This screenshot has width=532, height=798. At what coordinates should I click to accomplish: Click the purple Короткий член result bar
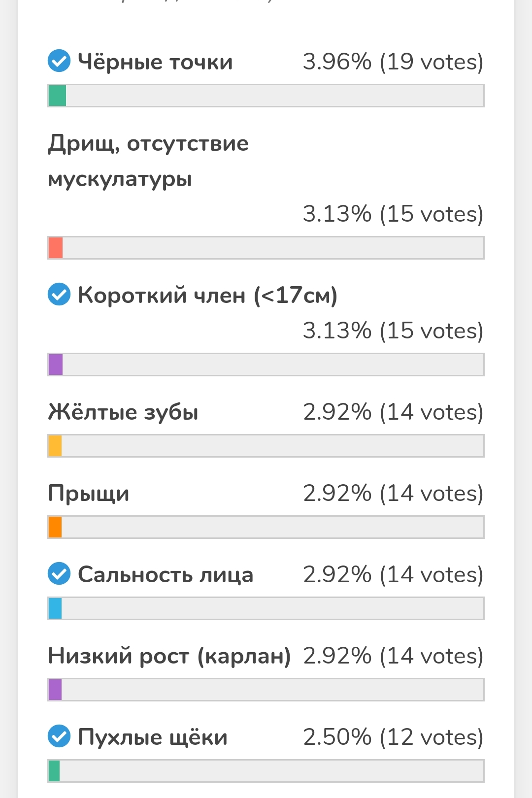(266, 365)
